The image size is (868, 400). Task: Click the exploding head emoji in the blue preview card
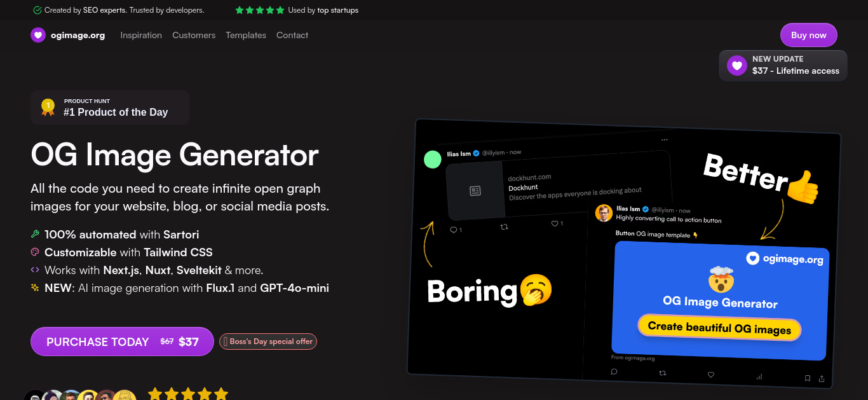coord(721,279)
